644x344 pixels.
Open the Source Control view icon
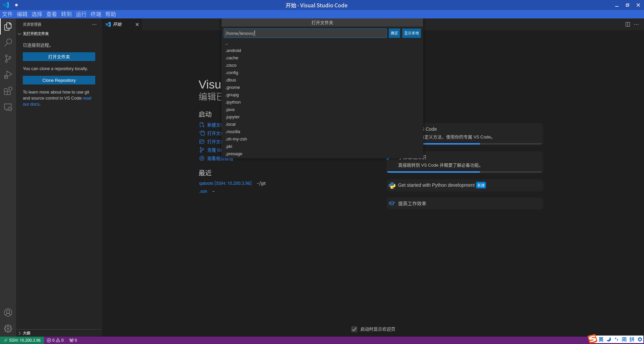(8, 59)
